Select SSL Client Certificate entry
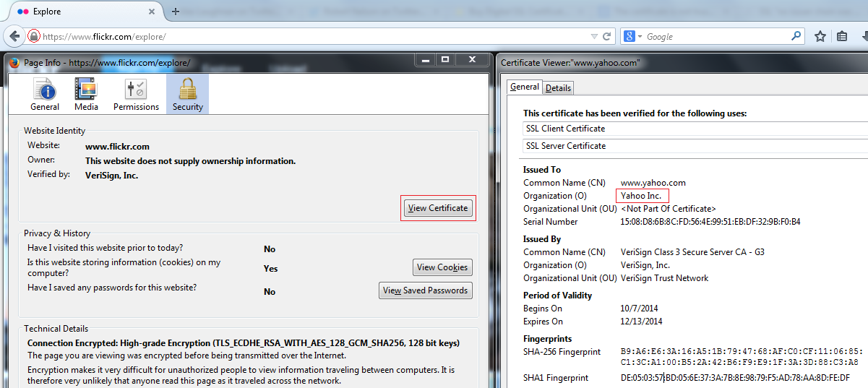The image size is (868, 388). pos(695,129)
